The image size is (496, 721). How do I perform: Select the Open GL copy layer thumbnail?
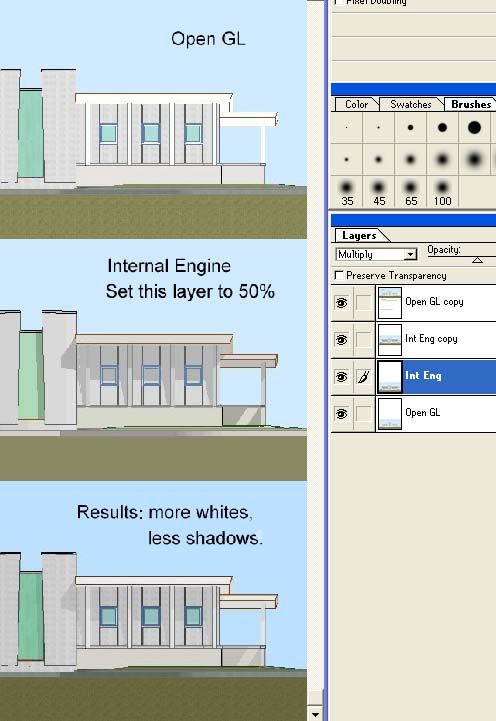tap(389, 303)
